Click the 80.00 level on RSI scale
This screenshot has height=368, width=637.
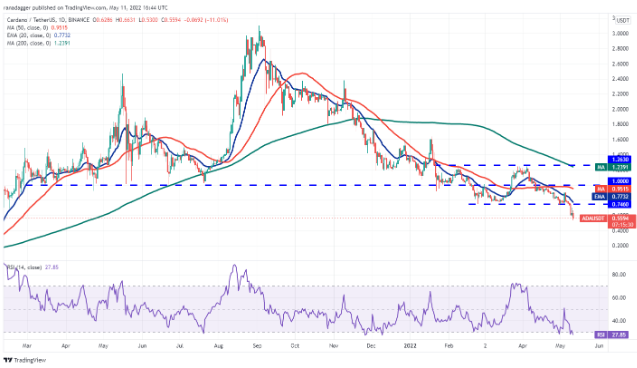(619, 275)
